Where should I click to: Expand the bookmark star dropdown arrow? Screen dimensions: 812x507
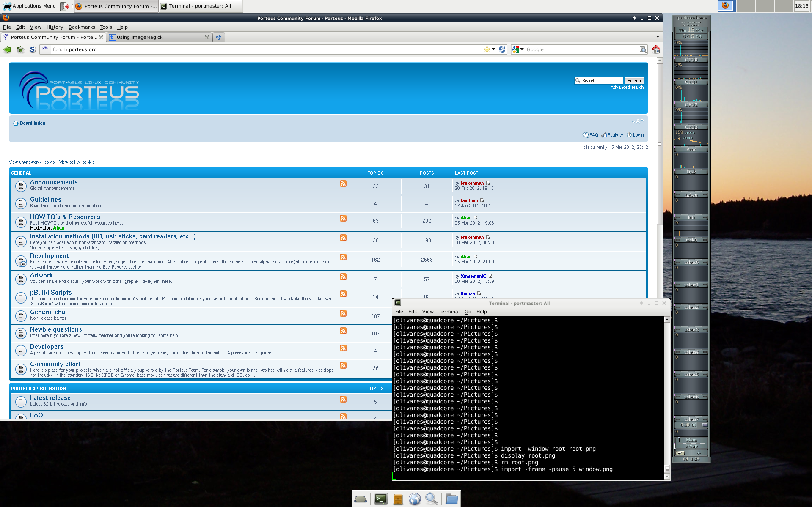pos(493,49)
